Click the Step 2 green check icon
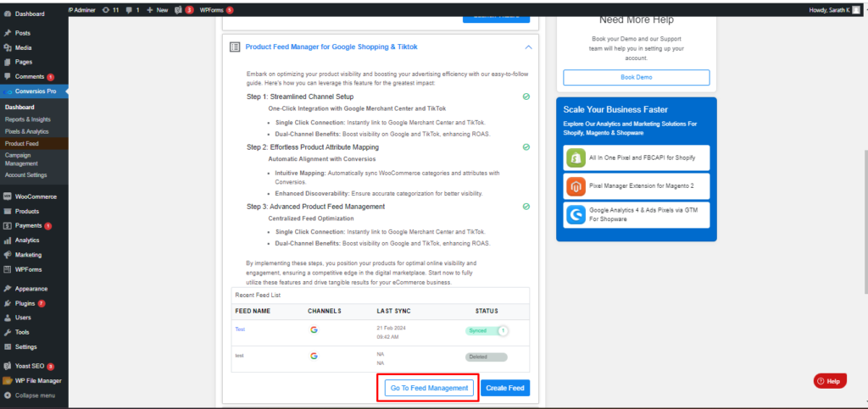 [526, 147]
